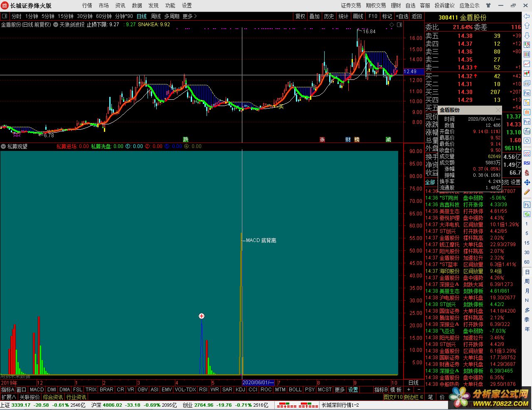Screen dimensions: 532x410
Task: Click the panel layout icon left of 分时
Action: click(5, 16)
